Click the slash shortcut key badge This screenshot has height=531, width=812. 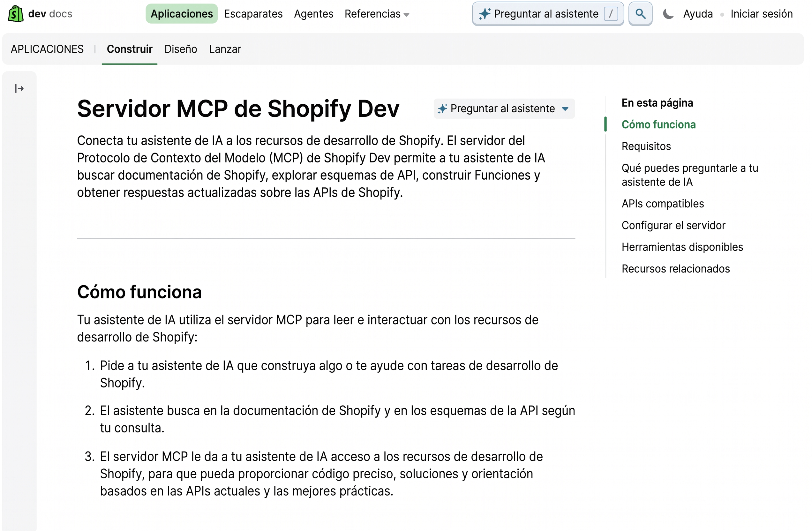point(611,14)
